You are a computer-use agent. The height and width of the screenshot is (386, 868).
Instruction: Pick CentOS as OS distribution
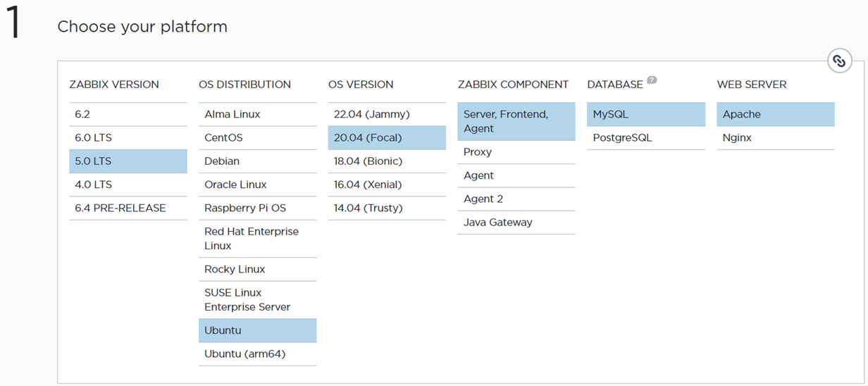point(258,138)
